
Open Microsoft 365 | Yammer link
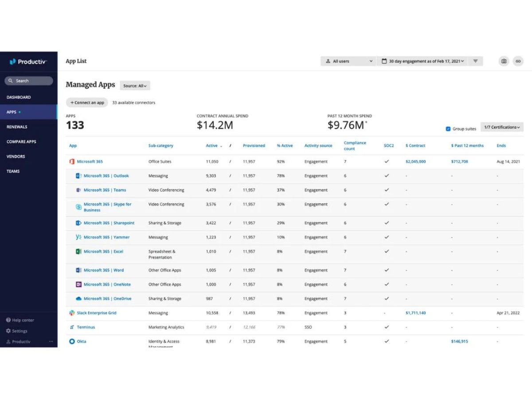click(107, 237)
